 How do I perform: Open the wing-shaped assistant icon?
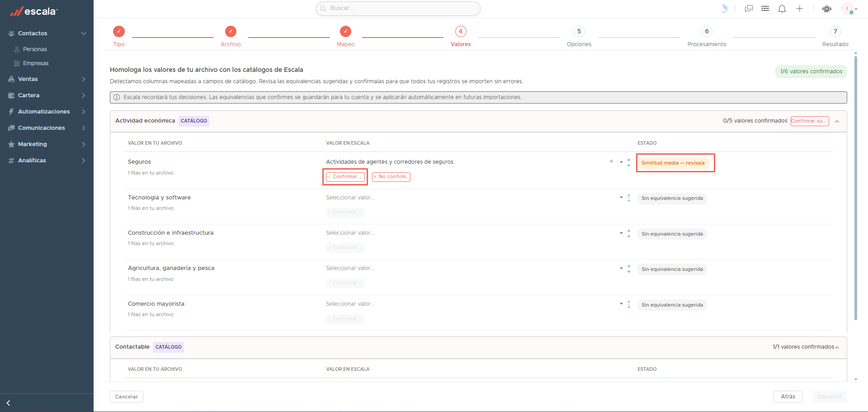725,9
